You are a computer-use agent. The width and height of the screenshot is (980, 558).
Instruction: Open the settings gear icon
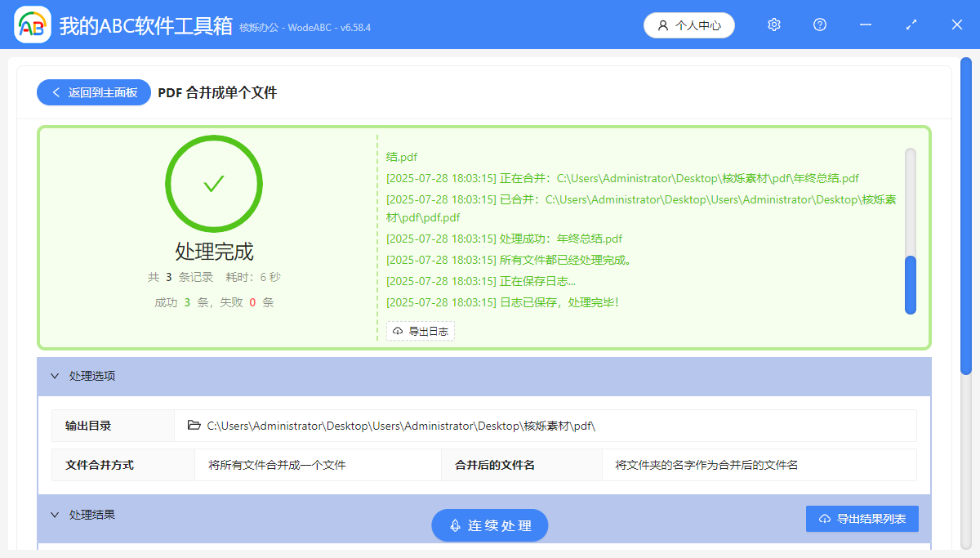773,25
